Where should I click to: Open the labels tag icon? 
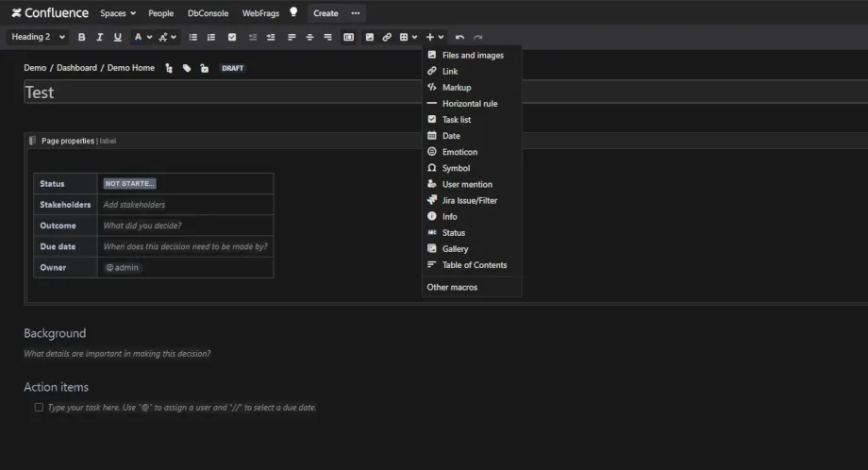[x=187, y=68]
